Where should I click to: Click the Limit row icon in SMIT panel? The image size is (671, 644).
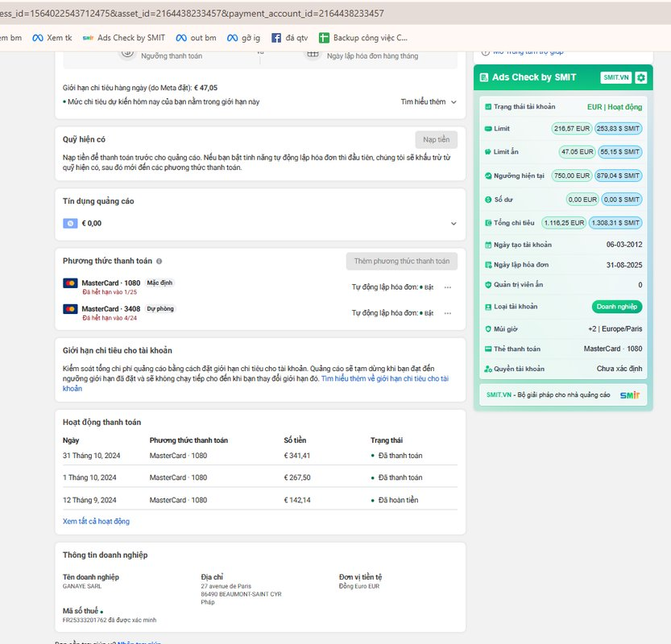tap(488, 129)
